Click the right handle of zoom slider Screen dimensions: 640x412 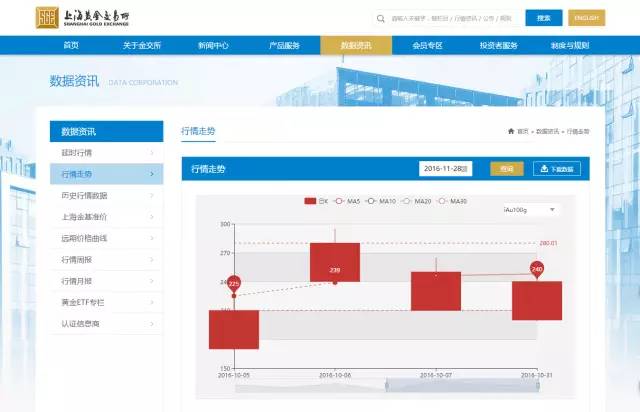(x=538, y=385)
